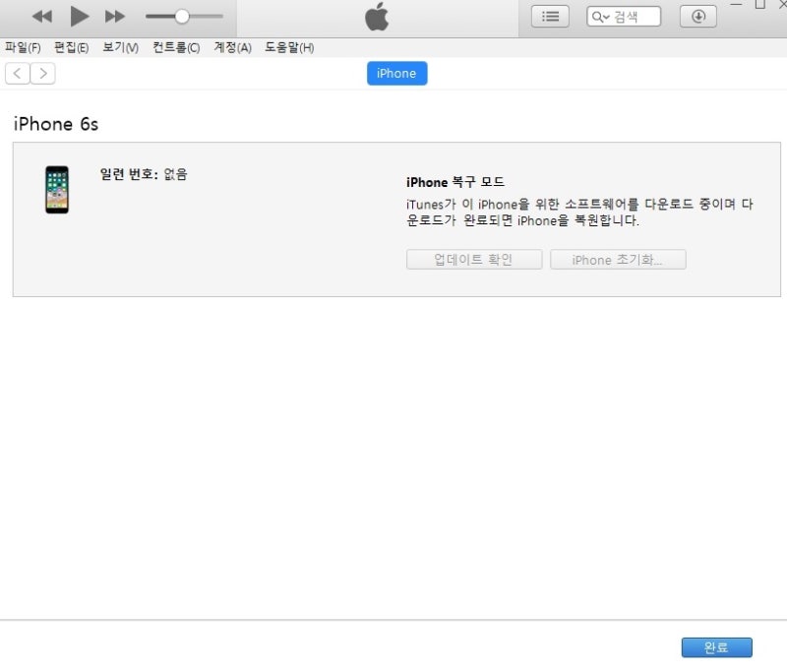Screen dimensions: 787x672
Task: Open the list view button
Action: click(550, 17)
